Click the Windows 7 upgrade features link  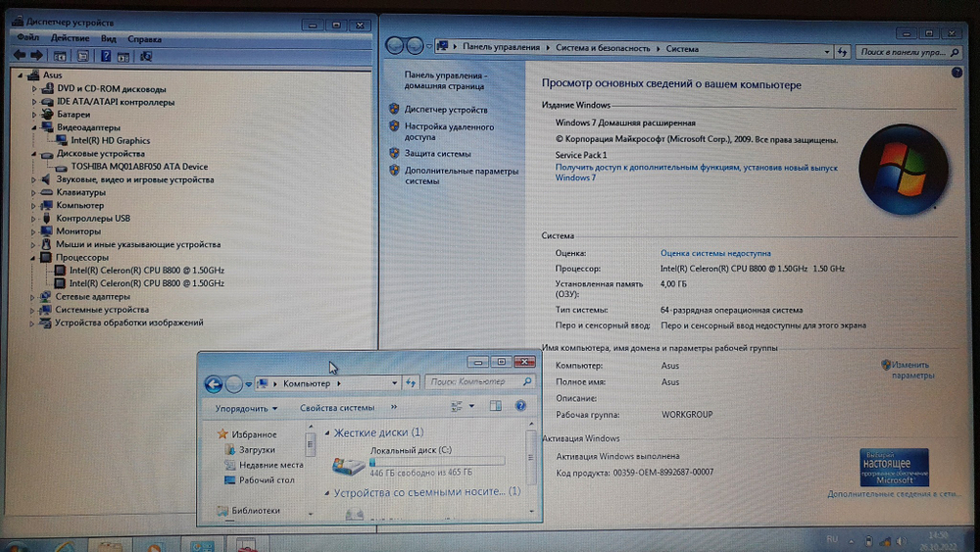point(696,173)
